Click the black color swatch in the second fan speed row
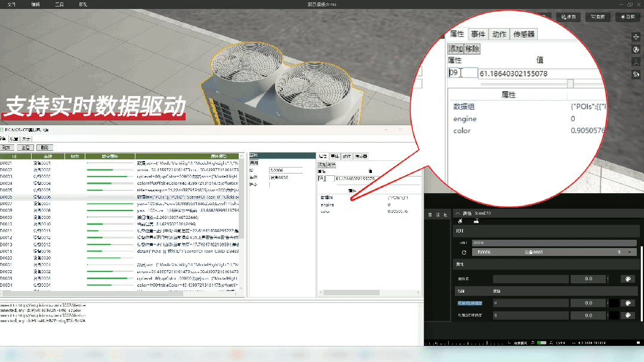 point(614,315)
